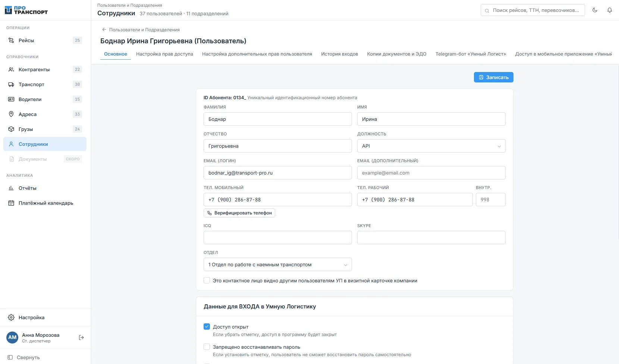Open the Должность dropdown showing API

click(431, 146)
